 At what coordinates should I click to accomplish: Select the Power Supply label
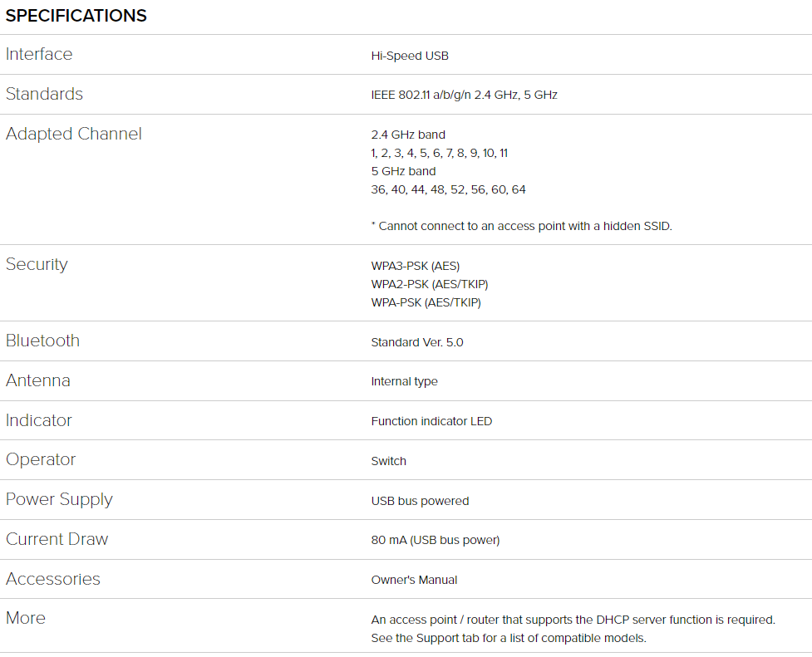click(59, 499)
